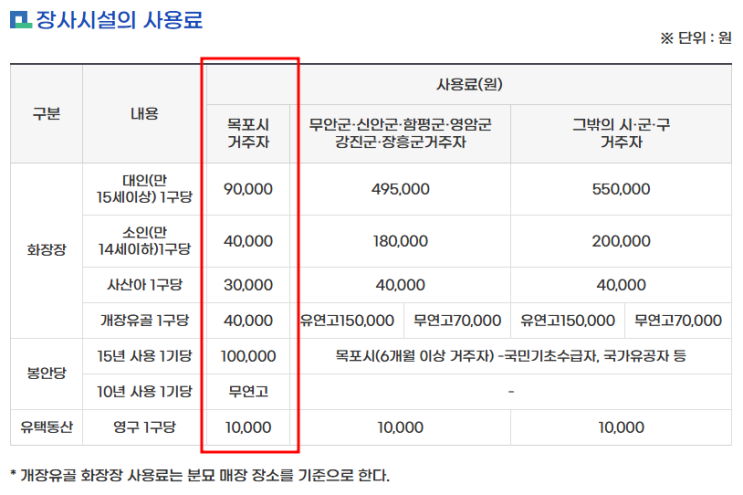Click the dash cell in the 10년 사용 row
Image resolution: width=743 pixels, height=495 pixels.
coord(511,392)
